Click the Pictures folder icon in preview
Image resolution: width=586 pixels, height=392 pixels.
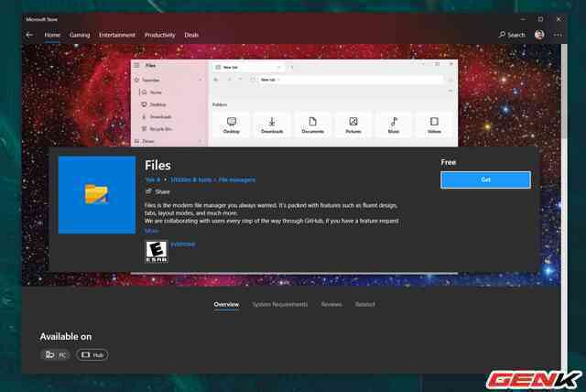pyautogui.click(x=353, y=125)
